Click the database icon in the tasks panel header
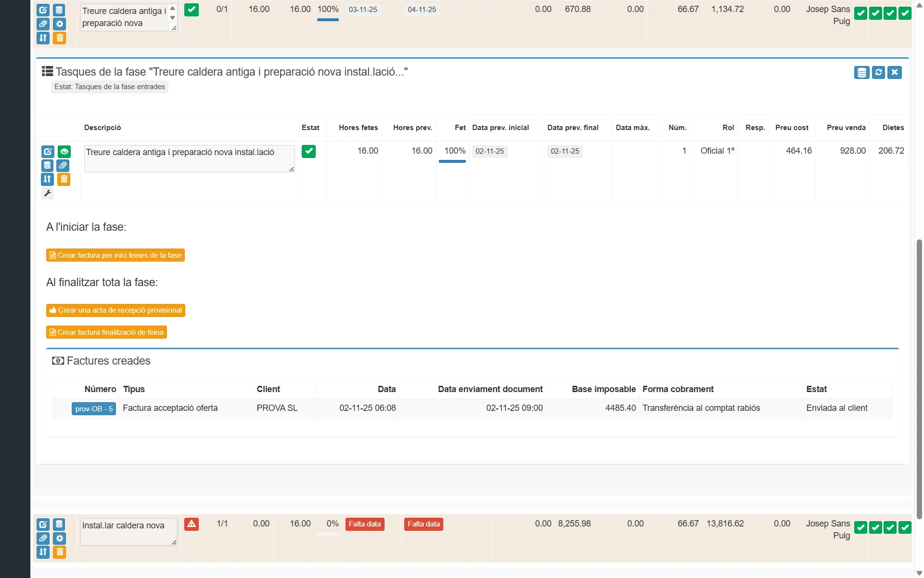924x578 pixels. pyautogui.click(x=861, y=72)
